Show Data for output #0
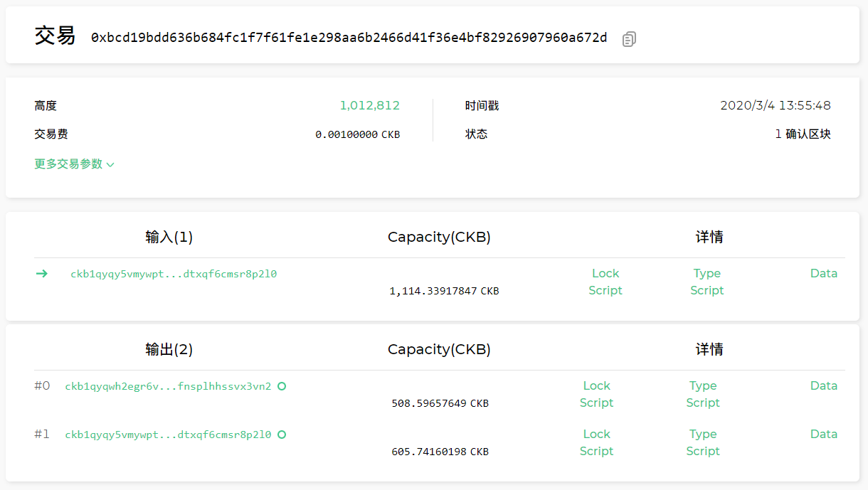 pos(823,386)
